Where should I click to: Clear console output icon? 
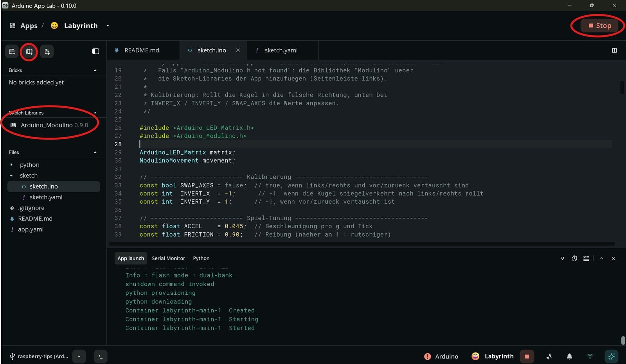coord(586,258)
